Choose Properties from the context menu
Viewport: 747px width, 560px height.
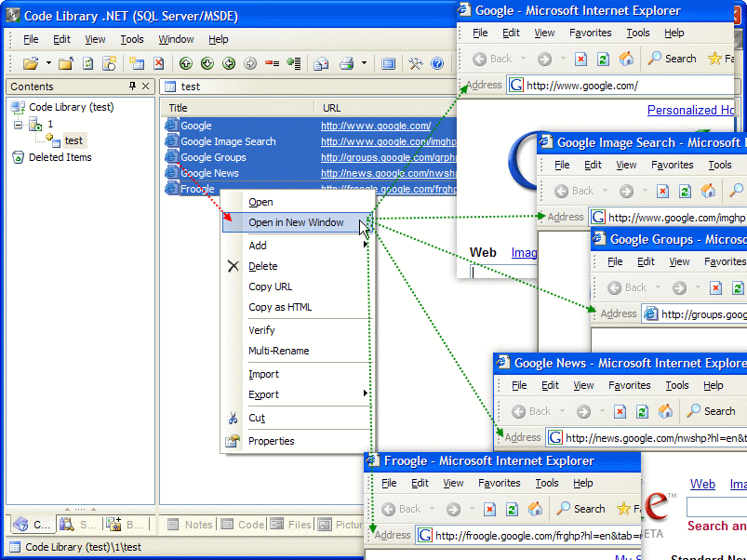[x=272, y=442]
